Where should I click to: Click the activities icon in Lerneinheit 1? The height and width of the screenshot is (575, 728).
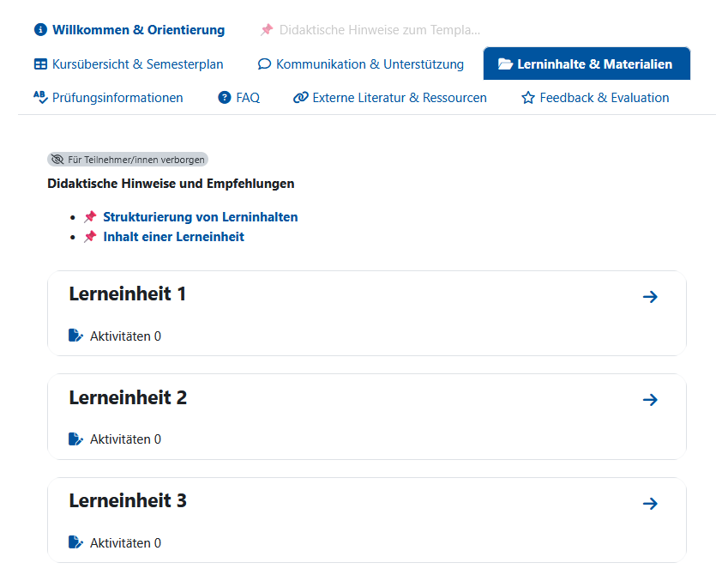75,335
